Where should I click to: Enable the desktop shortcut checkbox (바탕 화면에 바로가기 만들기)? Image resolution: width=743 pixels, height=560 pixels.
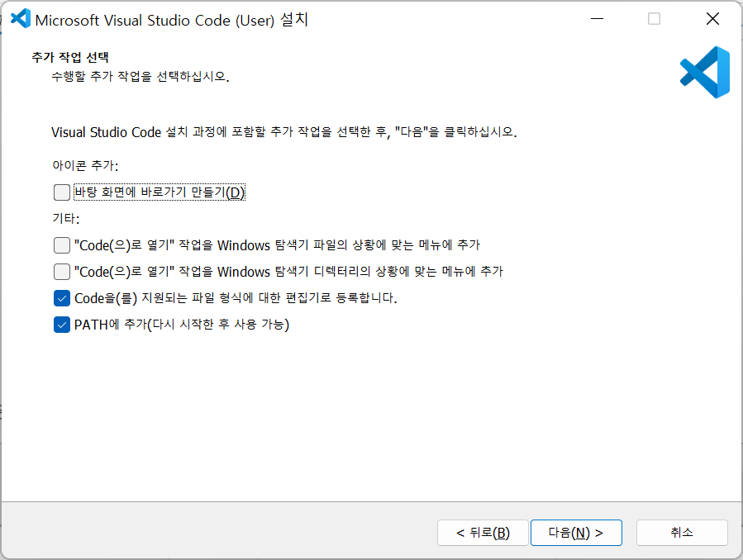point(62,192)
